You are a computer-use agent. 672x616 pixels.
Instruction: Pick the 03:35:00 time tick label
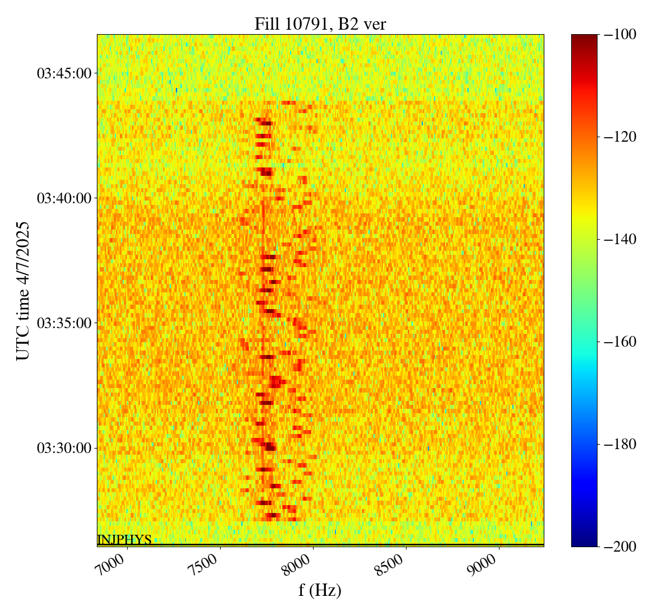click(x=64, y=323)
